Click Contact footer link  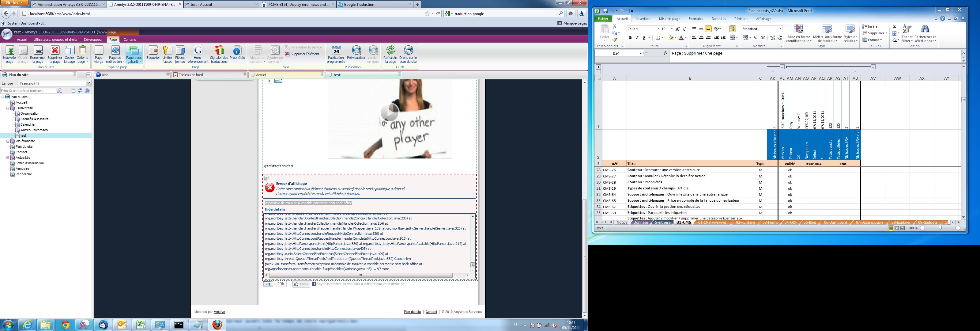click(431, 312)
